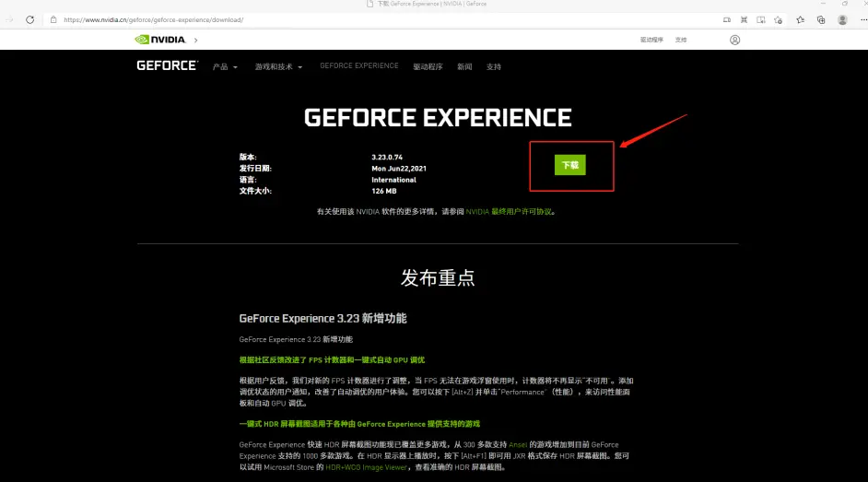868x482 pixels.
Task: Reload the page with the refresh icon
Action: (x=29, y=20)
